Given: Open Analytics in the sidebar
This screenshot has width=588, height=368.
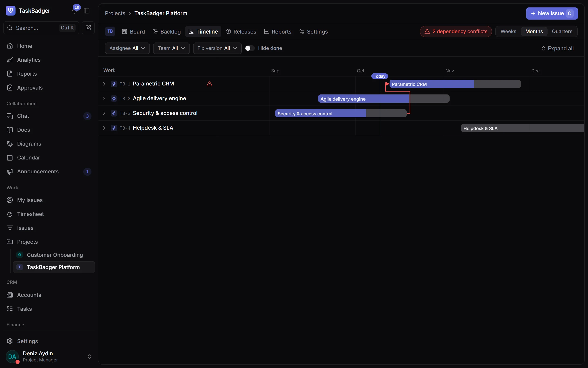Looking at the screenshot, I should tap(49, 60).
